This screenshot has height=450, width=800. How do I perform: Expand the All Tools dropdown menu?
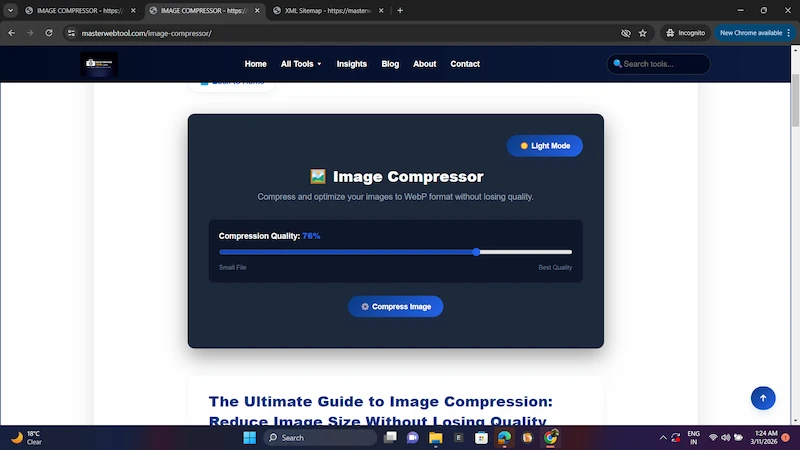coord(301,64)
